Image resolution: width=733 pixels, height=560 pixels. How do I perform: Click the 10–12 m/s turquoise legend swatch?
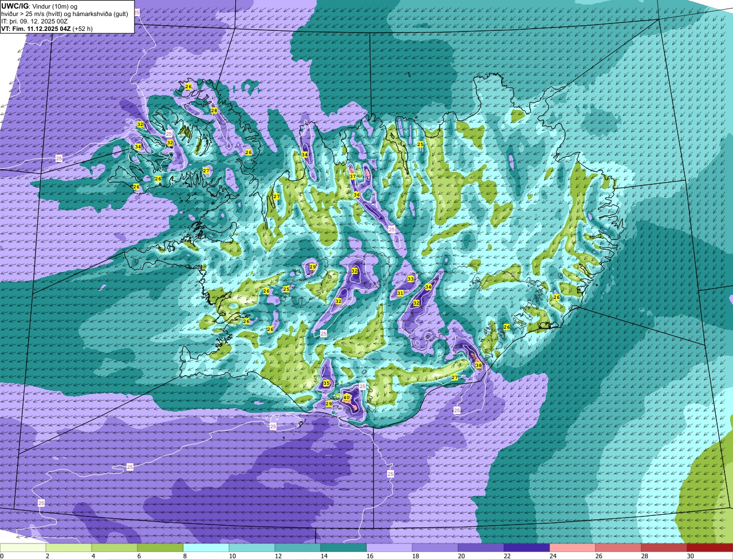(252, 547)
